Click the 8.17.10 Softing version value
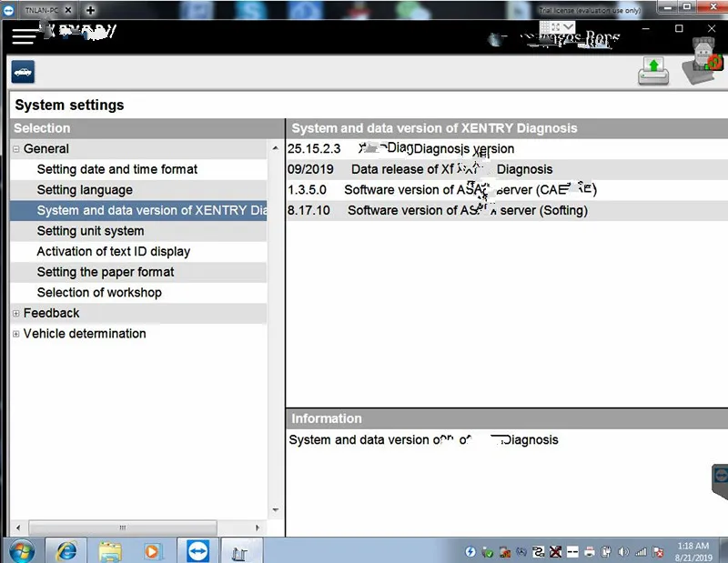The image size is (728, 563). [x=308, y=210]
